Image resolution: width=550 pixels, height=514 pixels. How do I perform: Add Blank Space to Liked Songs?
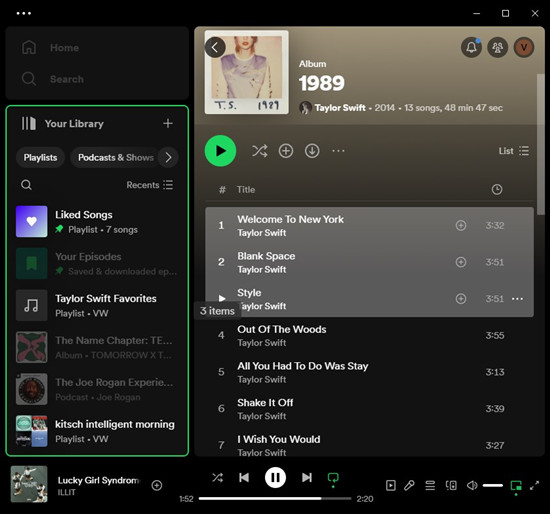coord(461,262)
